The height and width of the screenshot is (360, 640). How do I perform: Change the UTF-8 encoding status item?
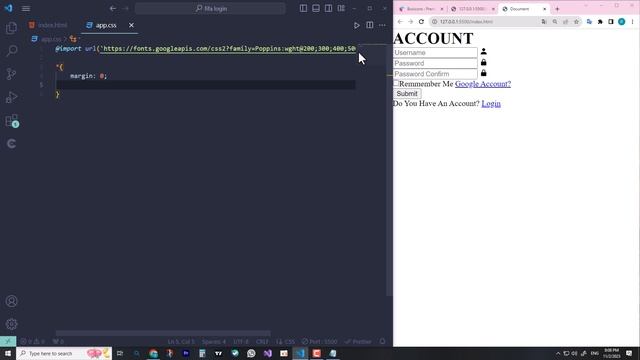point(241,342)
